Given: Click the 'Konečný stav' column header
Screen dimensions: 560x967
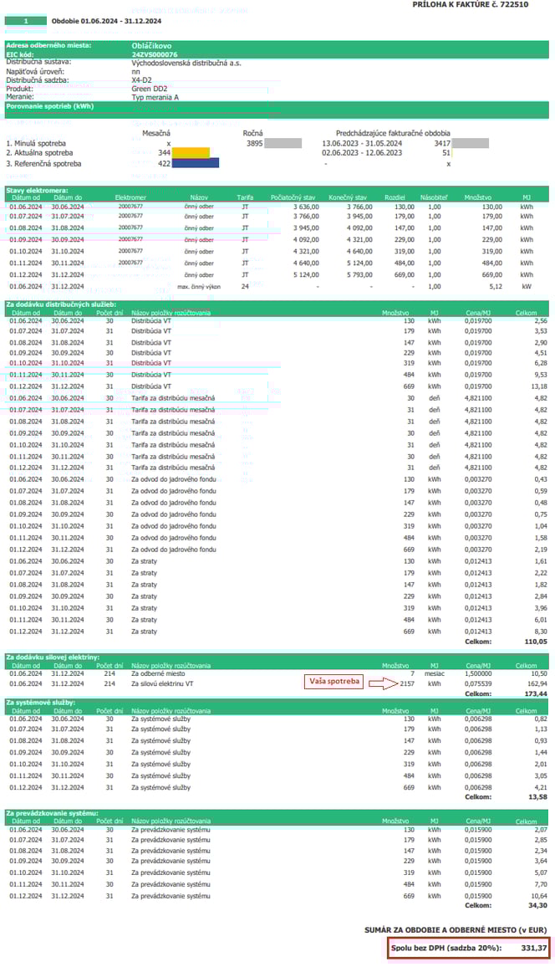Looking at the screenshot, I should (x=348, y=197).
